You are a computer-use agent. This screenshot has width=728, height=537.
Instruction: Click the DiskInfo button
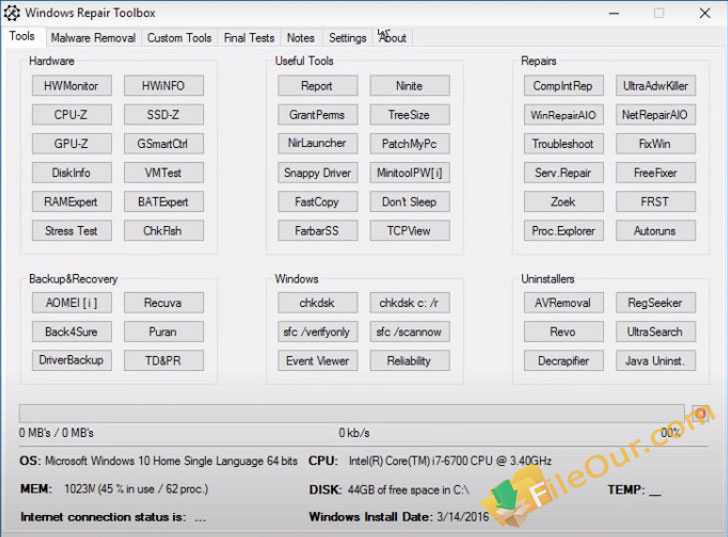(72, 173)
